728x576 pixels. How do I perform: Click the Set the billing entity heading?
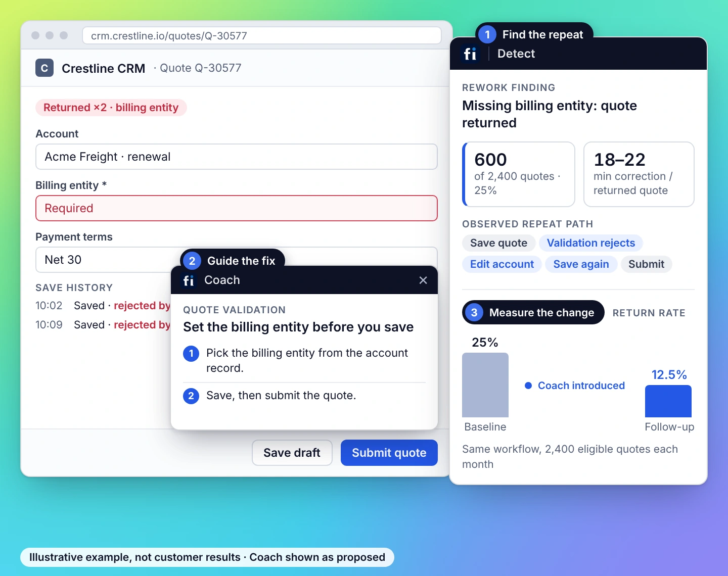tap(298, 327)
